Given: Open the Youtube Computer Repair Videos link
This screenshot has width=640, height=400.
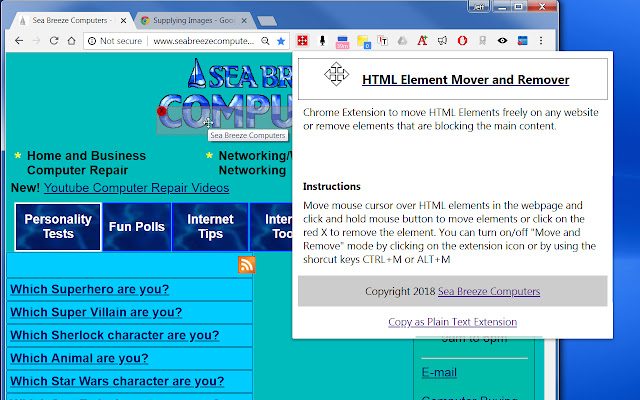Looking at the screenshot, I should coord(136,188).
